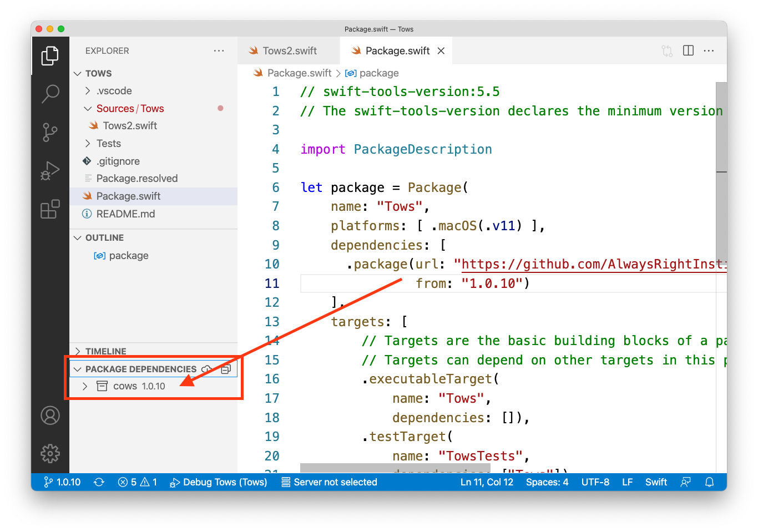Viewport: 758px width, 532px height.
Task: Click Debug Tows (Tows) in status bar
Action: [219, 482]
